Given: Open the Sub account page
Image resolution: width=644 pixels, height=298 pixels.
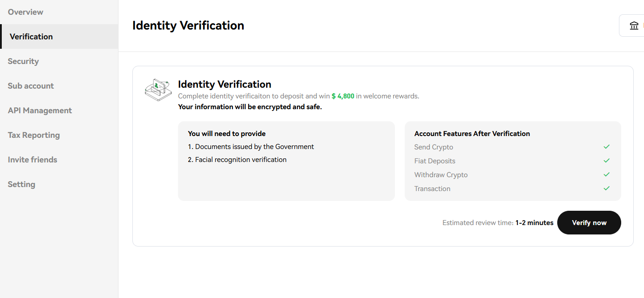Looking at the screenshot, I should (x=30, y=86).
